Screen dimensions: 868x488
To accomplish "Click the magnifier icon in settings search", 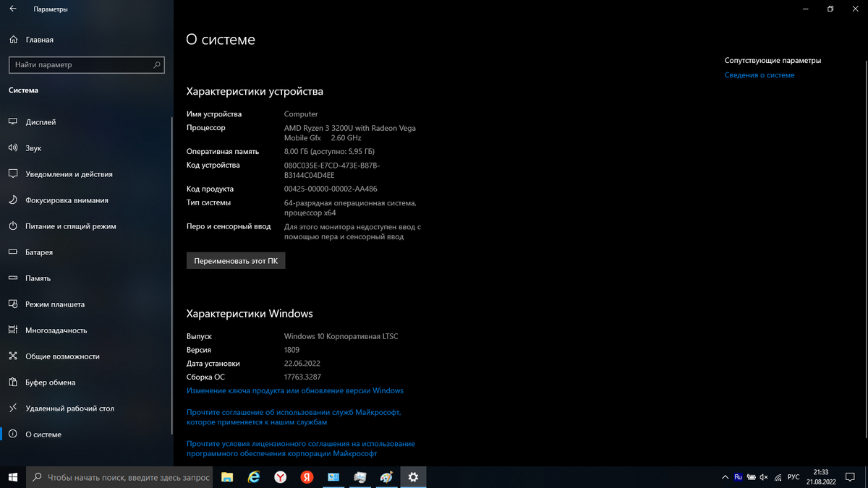I will [157, 65].
